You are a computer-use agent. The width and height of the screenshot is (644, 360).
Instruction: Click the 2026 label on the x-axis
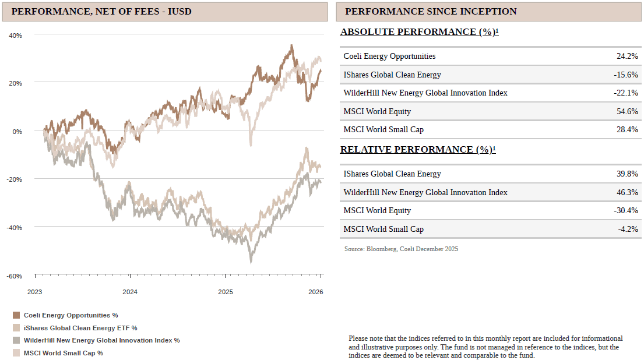tap(315, 292)
